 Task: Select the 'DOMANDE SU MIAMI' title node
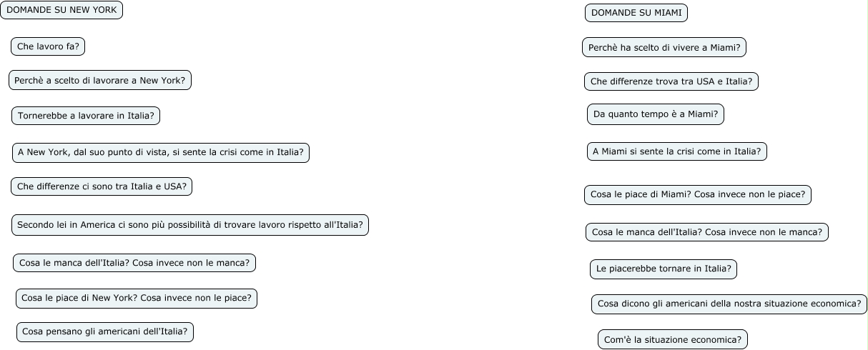[636, 13]
